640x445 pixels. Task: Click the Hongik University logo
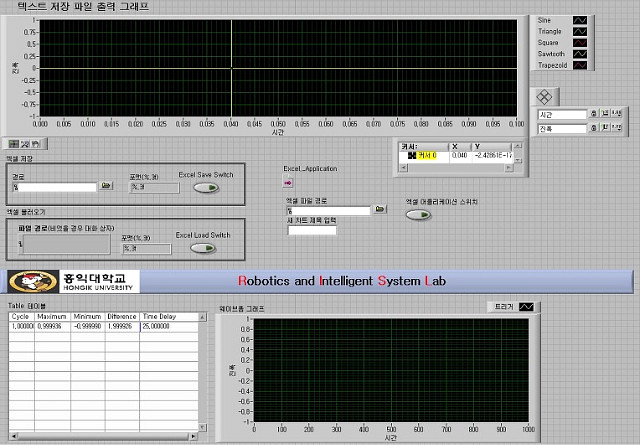(x=73, y=281)
